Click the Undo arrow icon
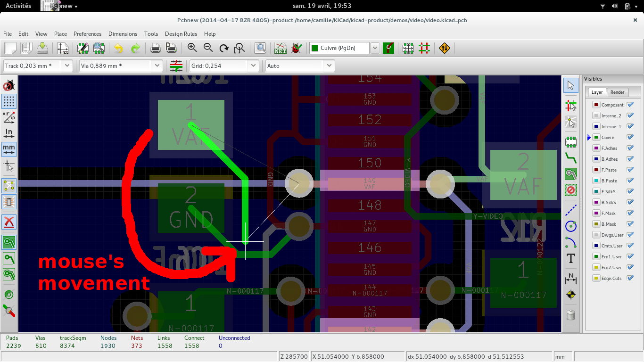Image resolution: width=644 pixels, height=362 pixels. point(118,48)
